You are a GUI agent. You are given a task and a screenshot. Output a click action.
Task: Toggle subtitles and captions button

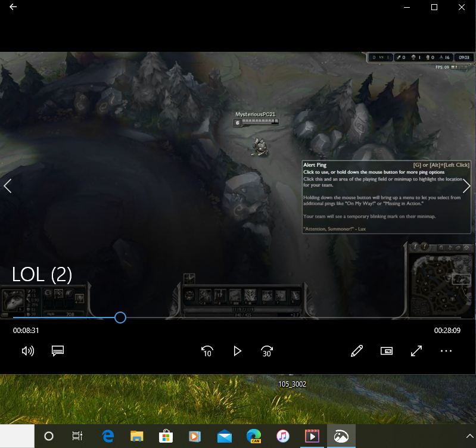tap(58, 351)
